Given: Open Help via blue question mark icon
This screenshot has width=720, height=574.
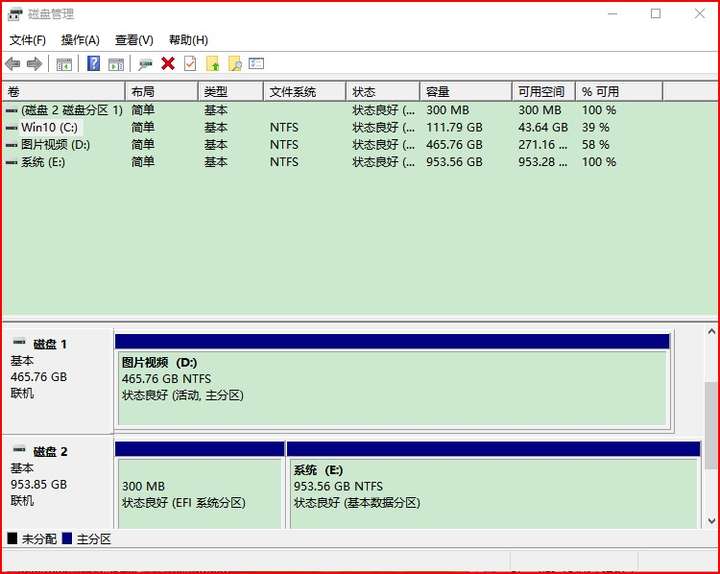Looking at the screenshot, I should pyautogui.click(x=93, y=63).
